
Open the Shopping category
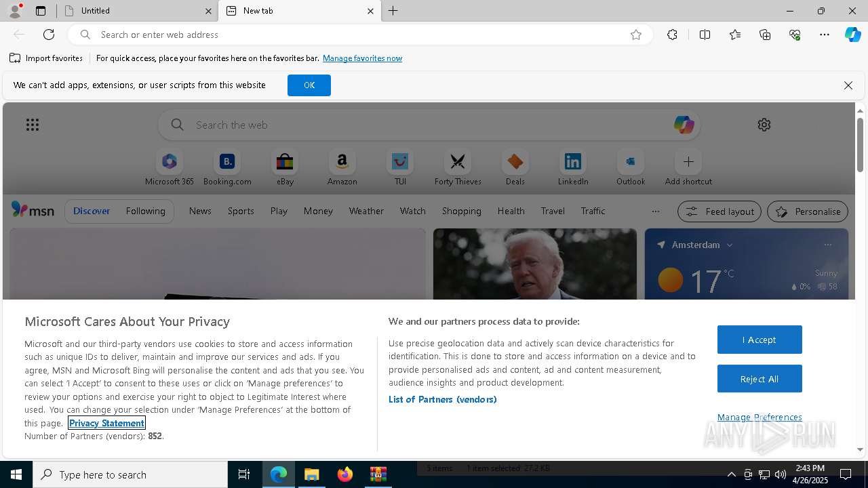pos(461,211)
